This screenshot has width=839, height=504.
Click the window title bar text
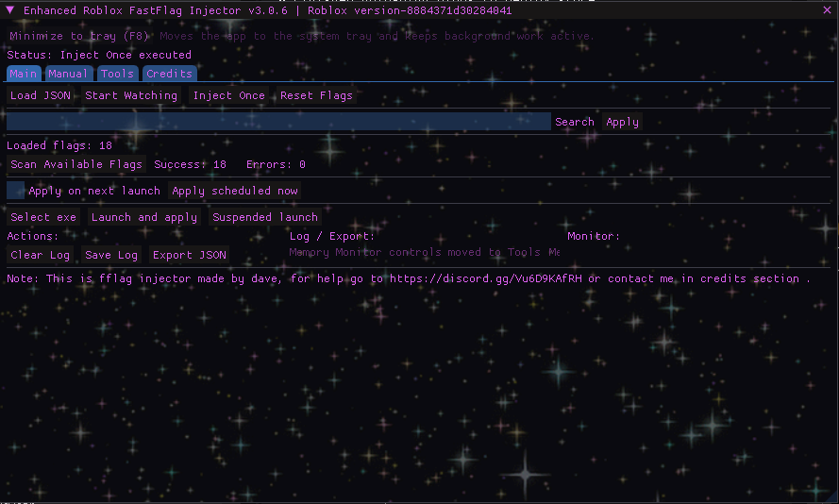tap(267, 10)
